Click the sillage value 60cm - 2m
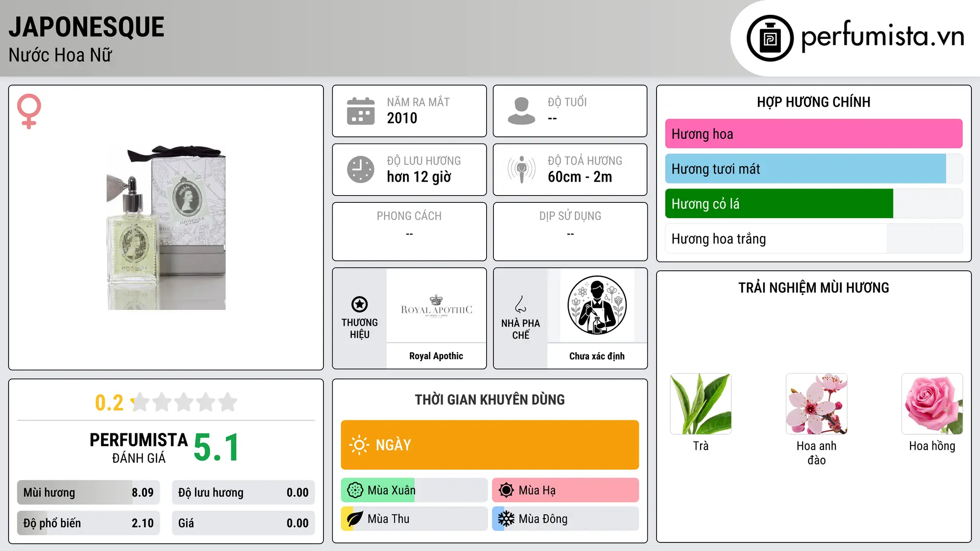Image resolution: width=980 pixels, height=551 pixels. [580, 177]
